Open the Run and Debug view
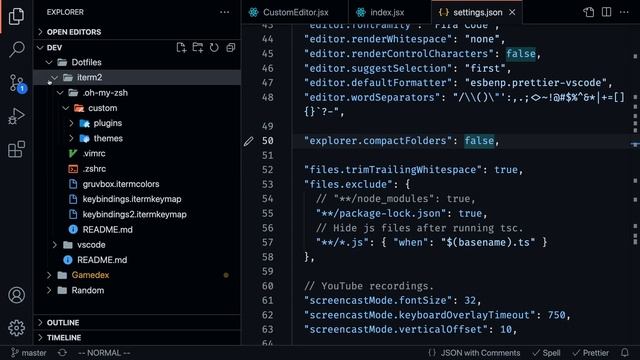 pyautogui.click(x=16, y=116)
